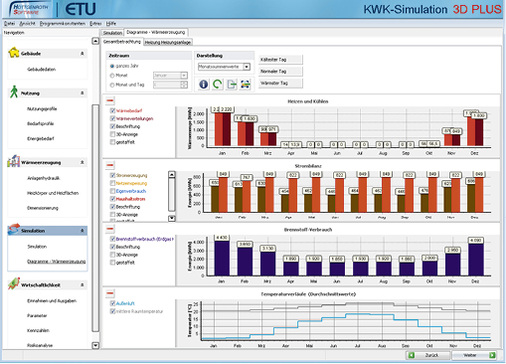Click the green refresh arrow icon

click(217, 84)
